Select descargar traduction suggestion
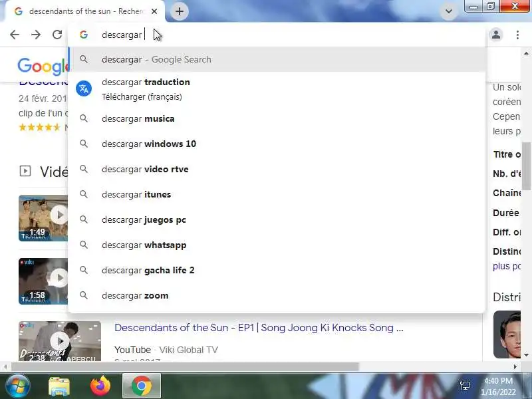The width and height of the screenshot is (532, 399). point(277,89)
